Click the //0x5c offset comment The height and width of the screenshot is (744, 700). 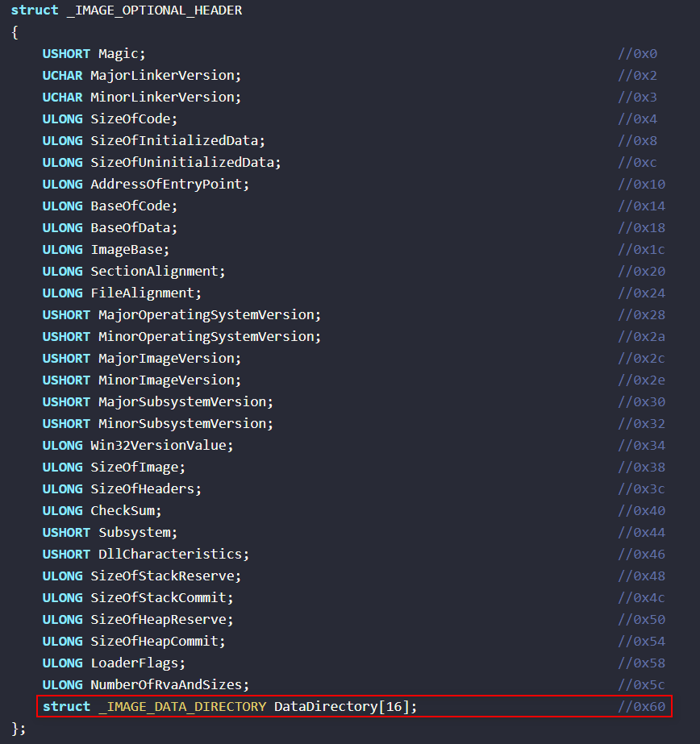(x=642, y=685)
